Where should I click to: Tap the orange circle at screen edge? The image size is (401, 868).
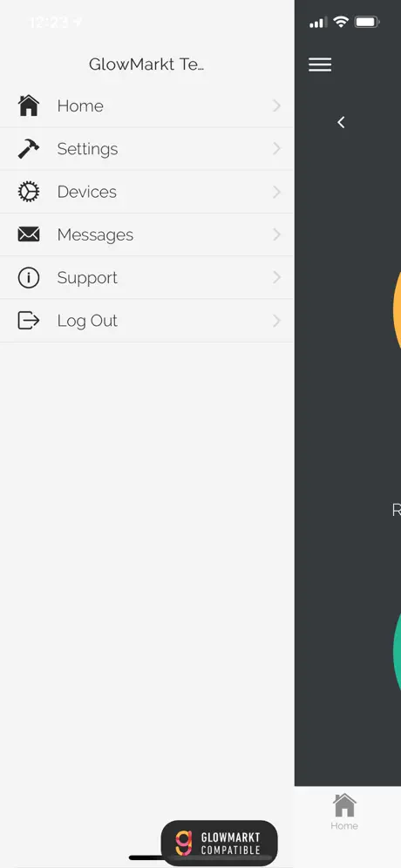click(398, 308)
